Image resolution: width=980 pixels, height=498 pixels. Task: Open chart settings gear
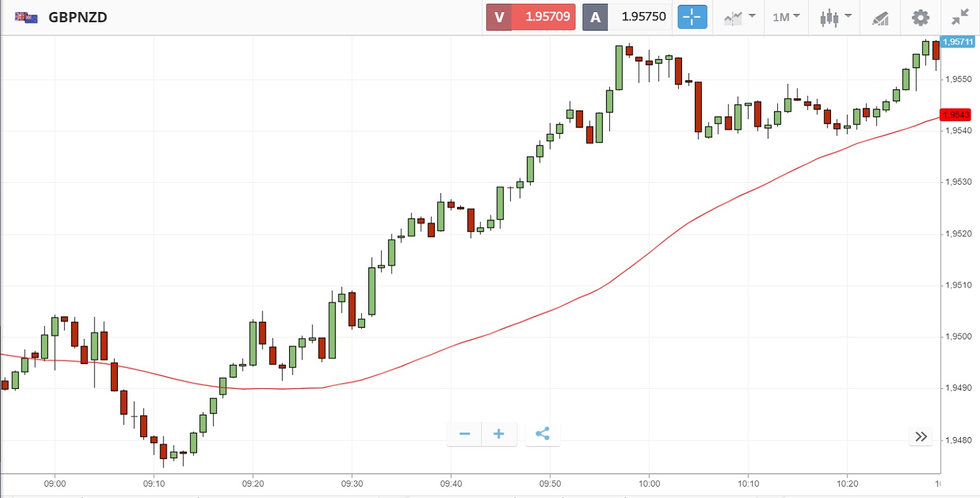point(920,17)
